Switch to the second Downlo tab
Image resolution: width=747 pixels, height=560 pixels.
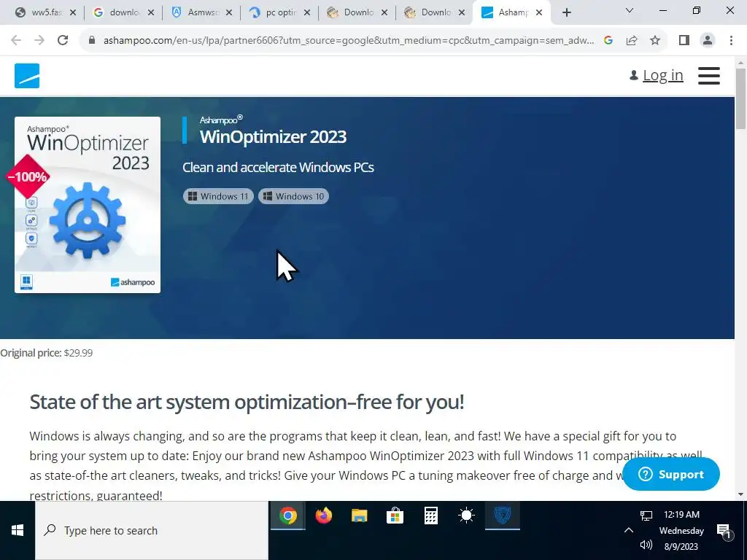(x=436, y=12)
